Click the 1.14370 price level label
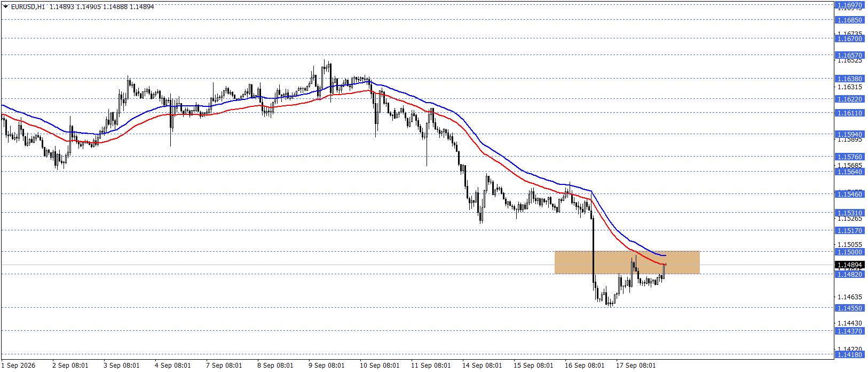Viewport: 868px width, 372px height. point(849,331)
